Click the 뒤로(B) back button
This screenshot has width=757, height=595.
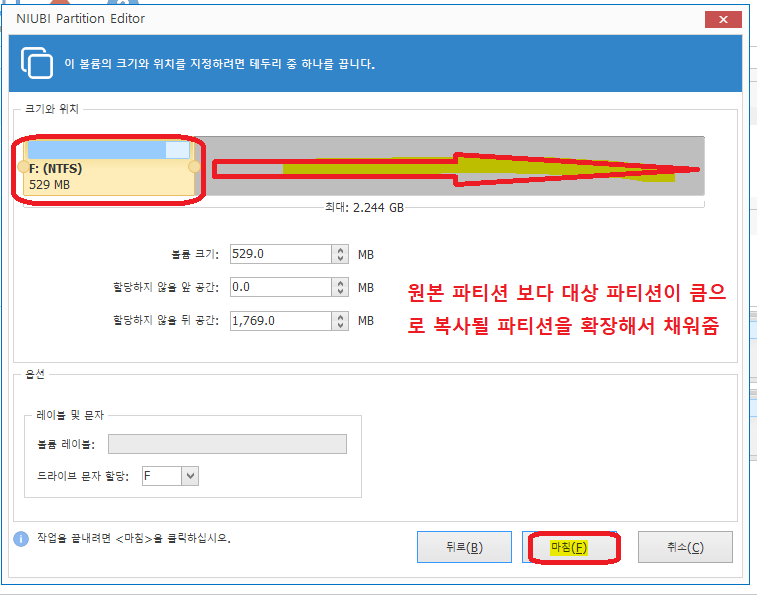point(464,547)
